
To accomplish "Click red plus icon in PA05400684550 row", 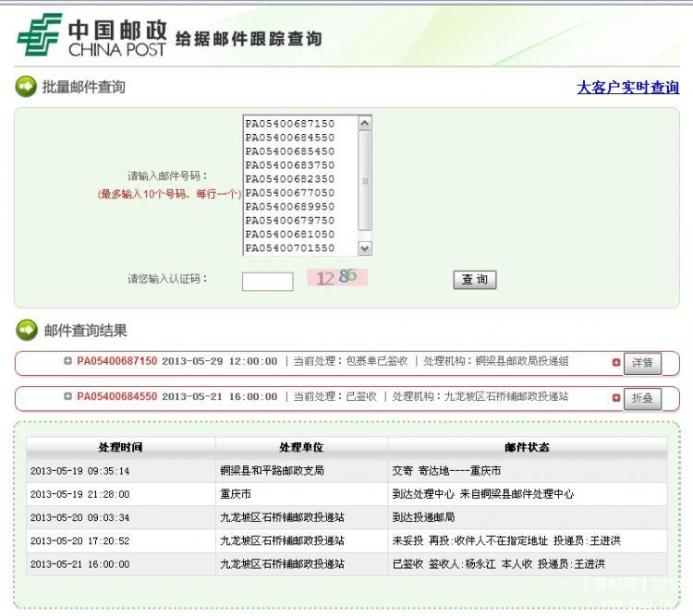I will tap(616, 398).
